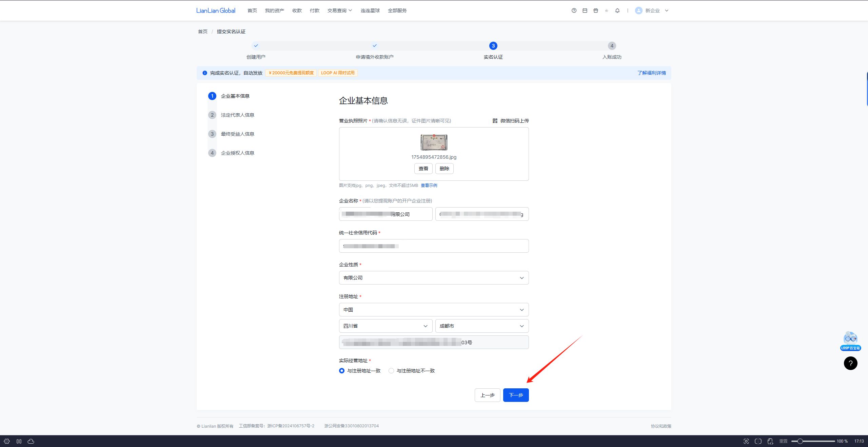Click step 4 入账成功 circle
This screenshot has height=447, width=868.
[612, 46]
